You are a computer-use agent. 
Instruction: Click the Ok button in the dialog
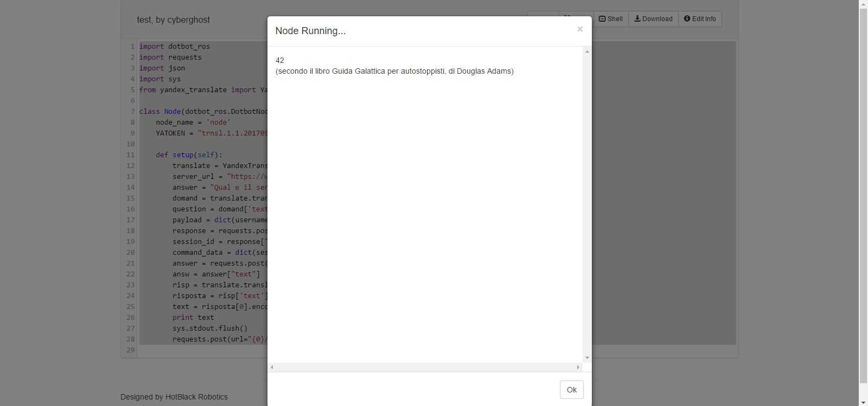click(x=571, y=390)
